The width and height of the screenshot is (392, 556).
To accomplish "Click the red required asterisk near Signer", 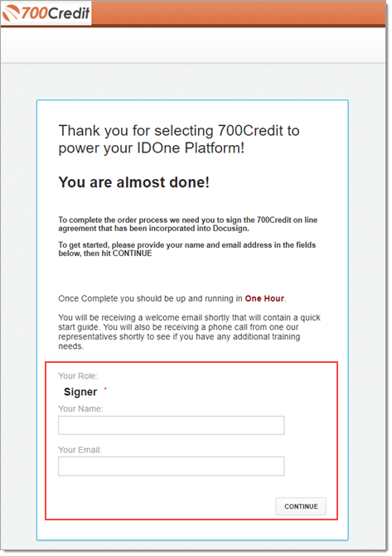I will point(105,389).
